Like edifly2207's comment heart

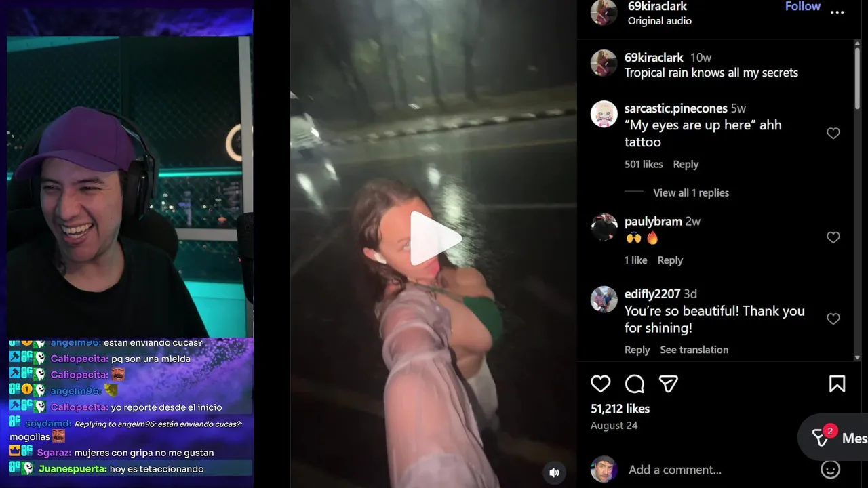tap(833, 319)
